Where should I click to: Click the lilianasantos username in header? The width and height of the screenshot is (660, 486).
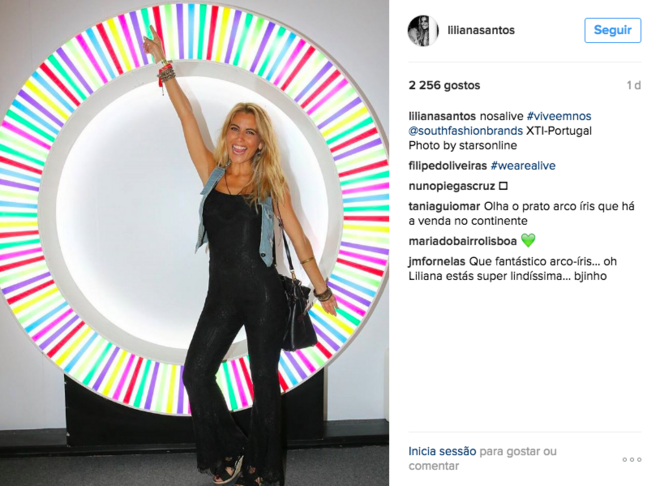pyautogui.click(x=481, y=30)
